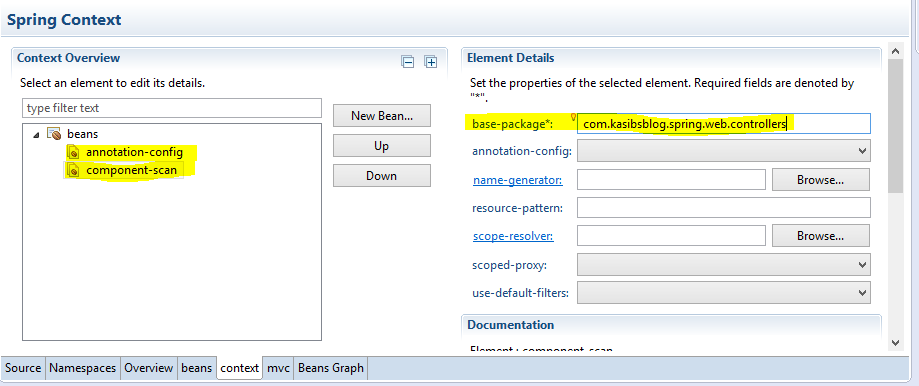The width and height of the screenshot is (919, 386).
Task: Switch to the mvc tab
Action: click(x=278, y=368)
